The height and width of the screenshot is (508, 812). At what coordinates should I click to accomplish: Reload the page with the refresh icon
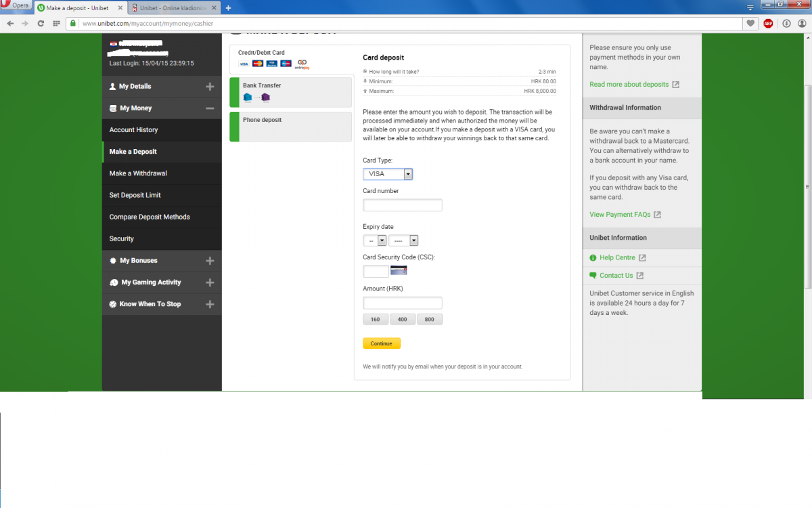[41, 23]
